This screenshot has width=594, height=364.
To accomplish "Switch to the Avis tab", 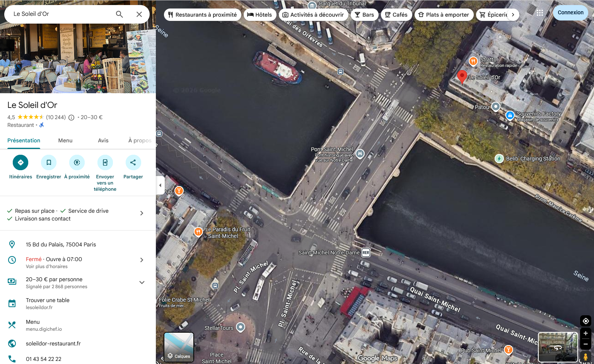I will coord(103,140).
